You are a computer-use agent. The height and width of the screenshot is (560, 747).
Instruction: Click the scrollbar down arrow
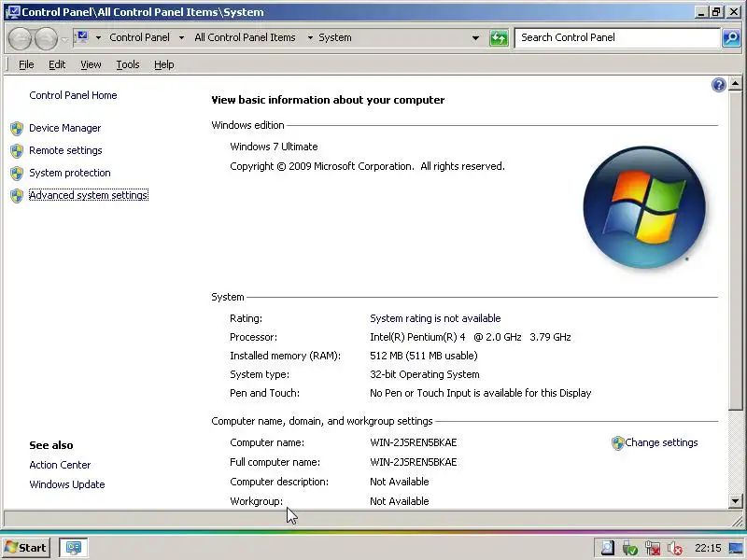tap(735, 500)
